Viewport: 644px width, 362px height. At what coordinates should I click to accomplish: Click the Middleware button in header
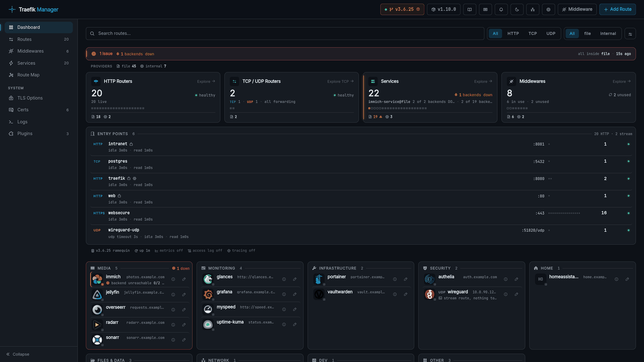click(577, 9)
